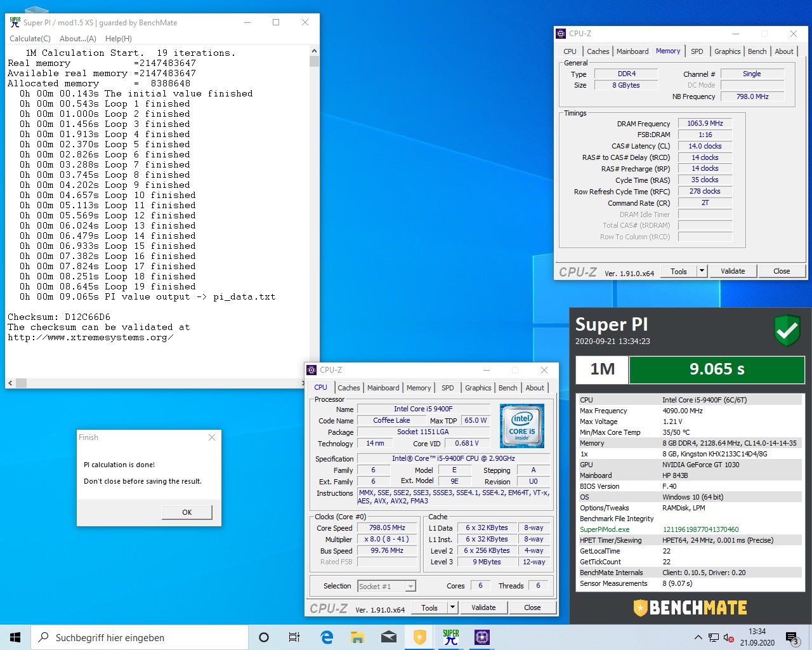Open Task View in the taskbar
Image resolution: width=812 pixels, height=650 pixels.
(x=294, y=637)
